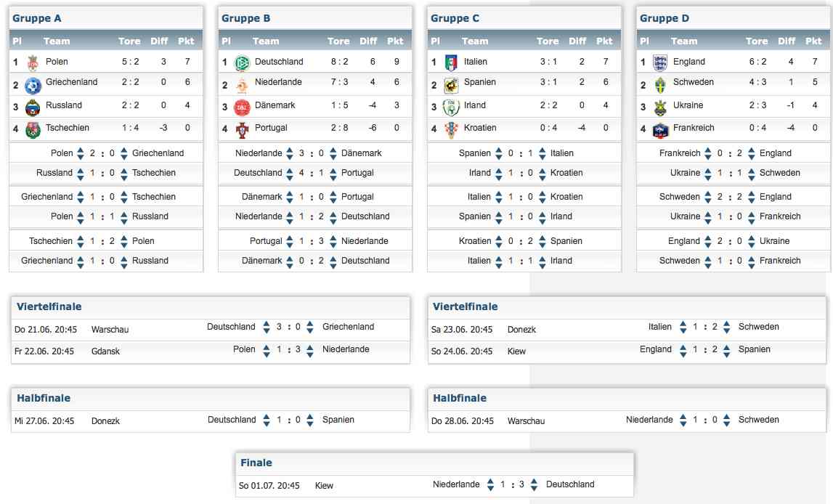Change England goals in Viertelfinale Kiew match
Screen dimensions: 833x504
click(683, 349)
